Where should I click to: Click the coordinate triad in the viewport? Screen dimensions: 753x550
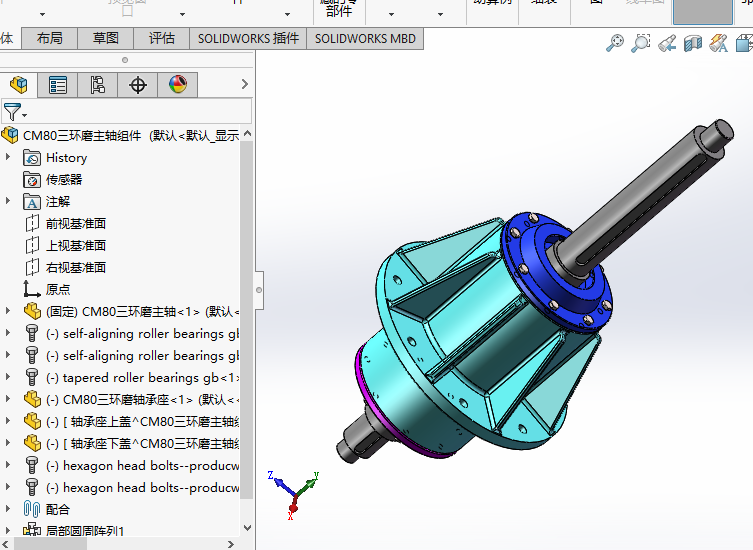294,495
